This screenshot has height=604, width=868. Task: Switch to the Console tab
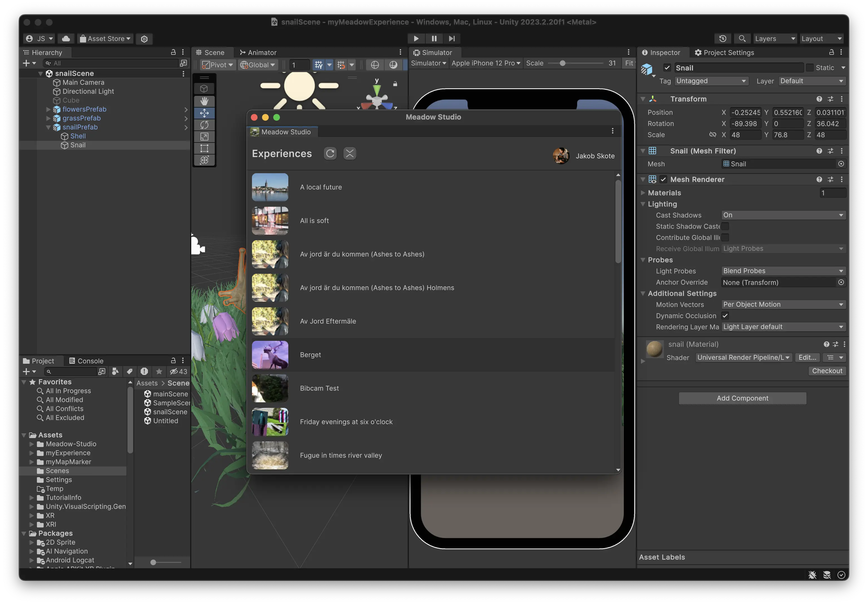click(86, 361)
